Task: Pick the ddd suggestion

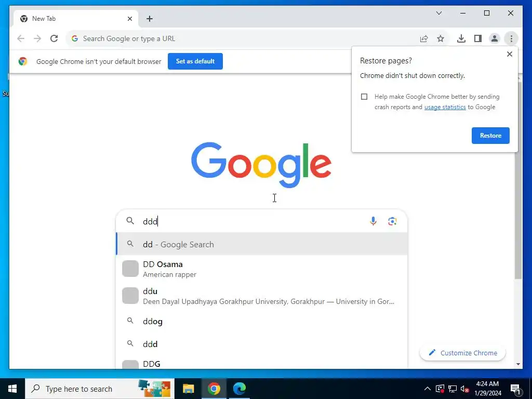Action: pos(262,344)
